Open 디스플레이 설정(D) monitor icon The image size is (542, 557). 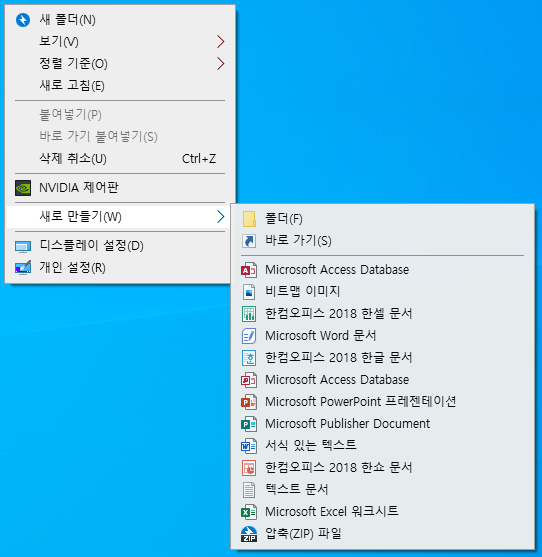click(x=23, y=246)
